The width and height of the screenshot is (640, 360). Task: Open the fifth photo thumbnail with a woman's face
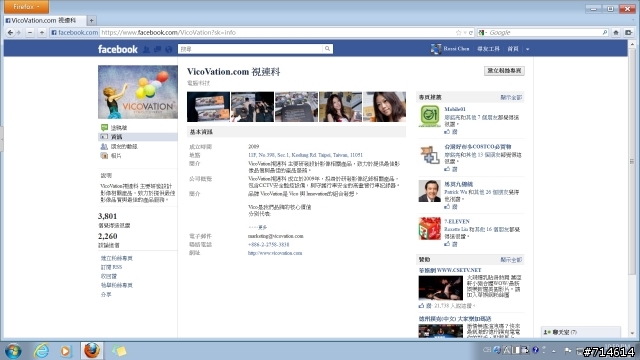[384, 107]
